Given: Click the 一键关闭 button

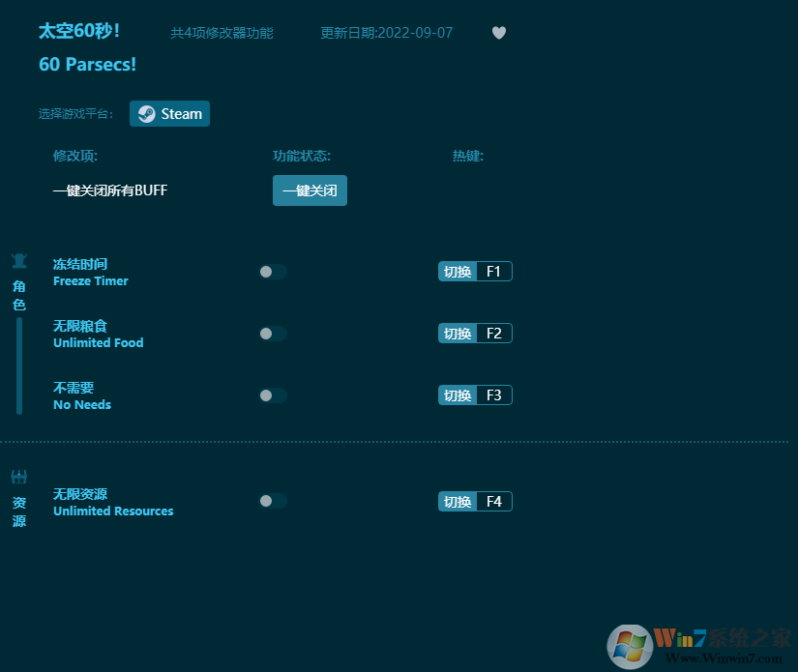Looking at the screenshot, I should pyautogui.click(x=310, y=190).
